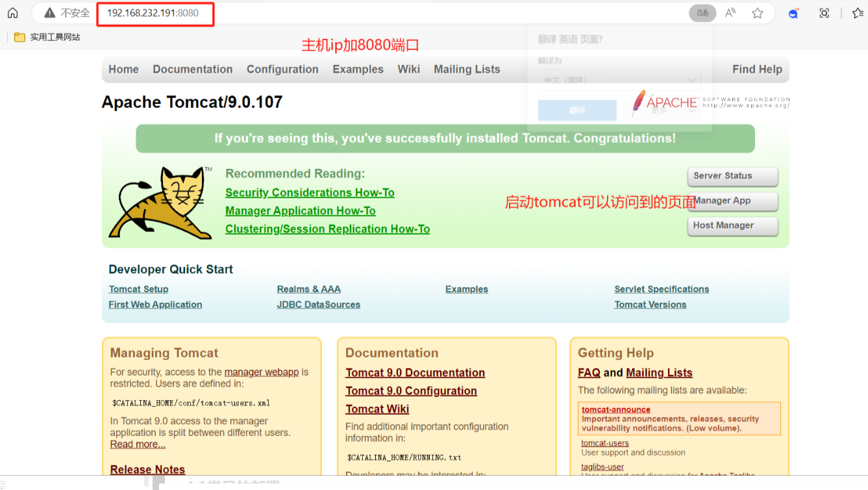Viewport: 868px width, 490px height.
Task: Click the screenshot capture icon
Action: pos(825,13)
